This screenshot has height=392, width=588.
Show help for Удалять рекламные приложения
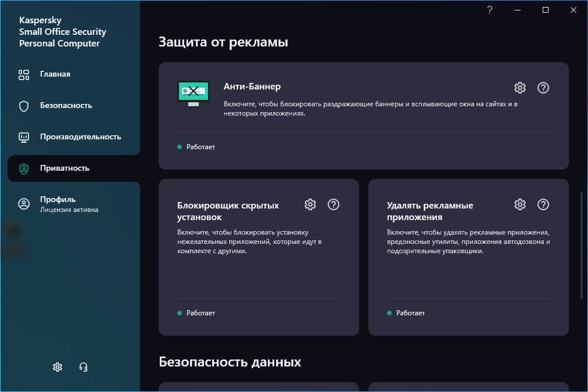click(543, 204)
